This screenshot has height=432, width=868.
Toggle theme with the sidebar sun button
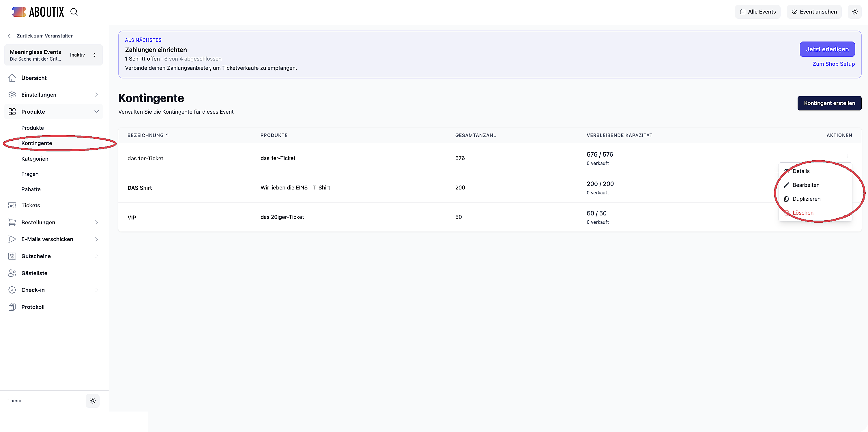(x=93, y=401)
